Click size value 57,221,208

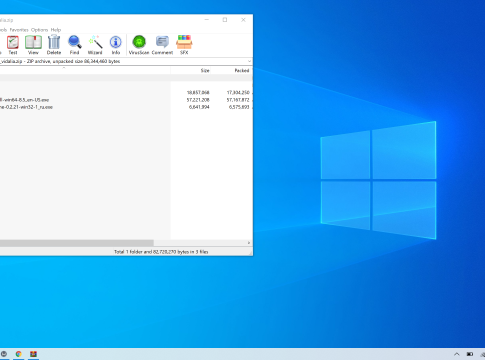pos(198,100)
